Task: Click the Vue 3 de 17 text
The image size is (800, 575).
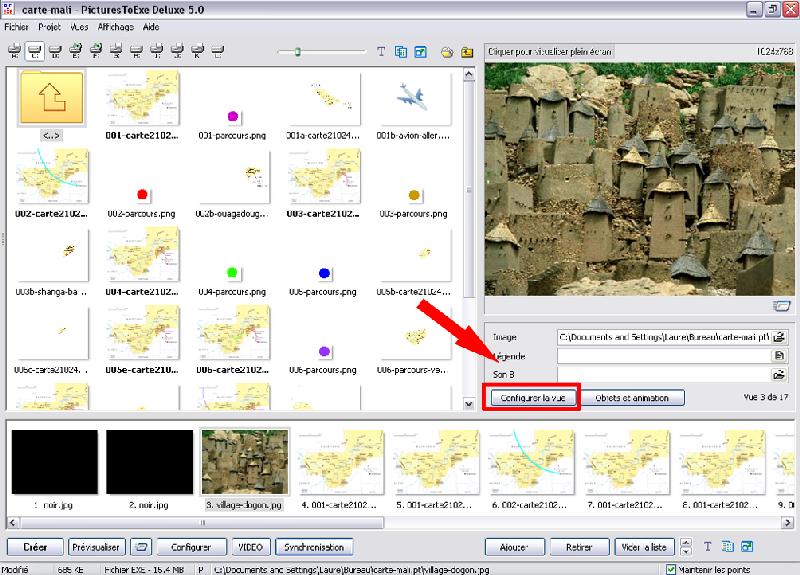Action: click(x=766, y=396)
